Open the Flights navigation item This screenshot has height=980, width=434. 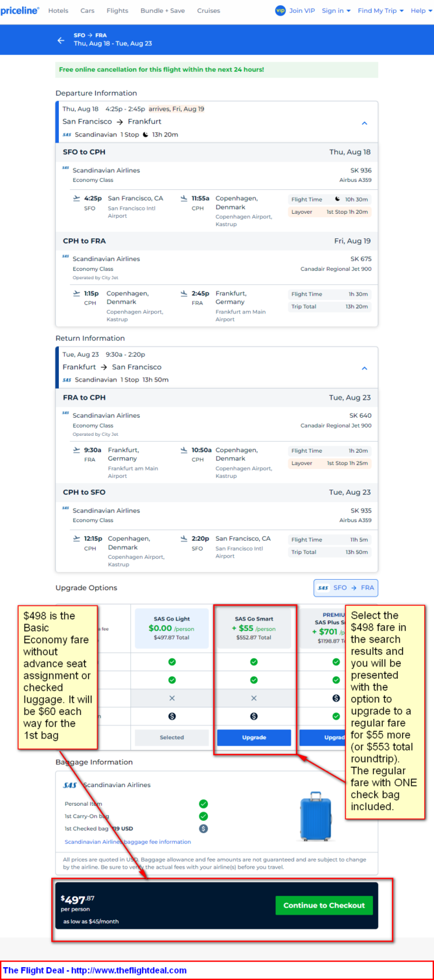[x=117, y=10]
